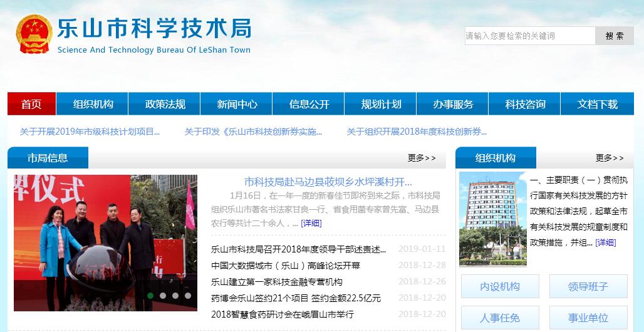This screenshot has width=644, height=332.
Task: Click the ceremony photo slideshow image
Action: pyautogui.click(x=105, y=243)
